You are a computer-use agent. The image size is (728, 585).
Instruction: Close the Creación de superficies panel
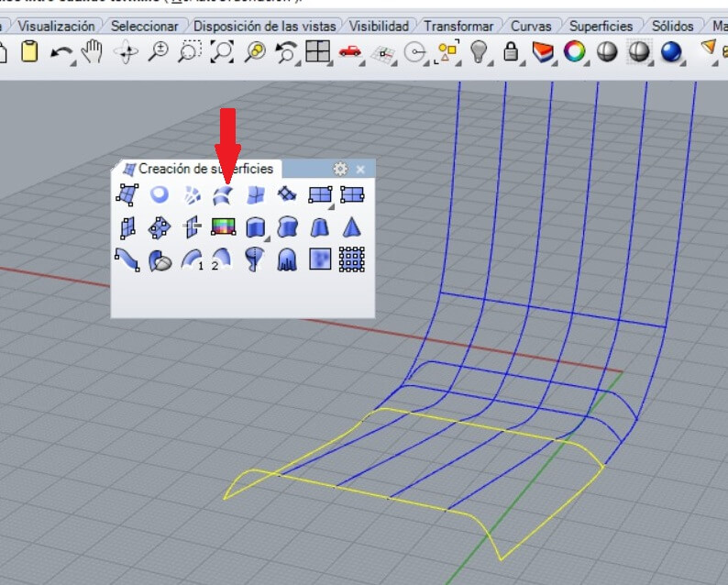[360, 170]
